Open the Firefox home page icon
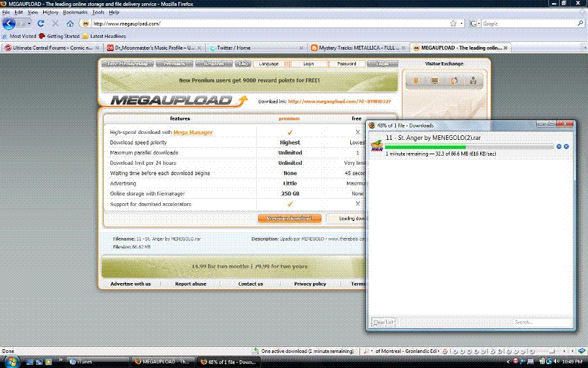The width and height of the screenshot is (588, 368). click(x=70, y=24)
